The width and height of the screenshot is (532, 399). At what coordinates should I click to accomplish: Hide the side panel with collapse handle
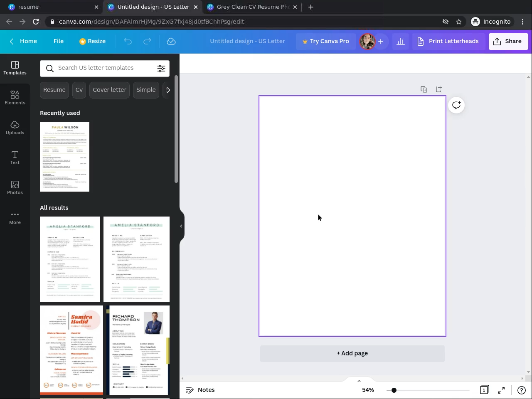[181, 226]
